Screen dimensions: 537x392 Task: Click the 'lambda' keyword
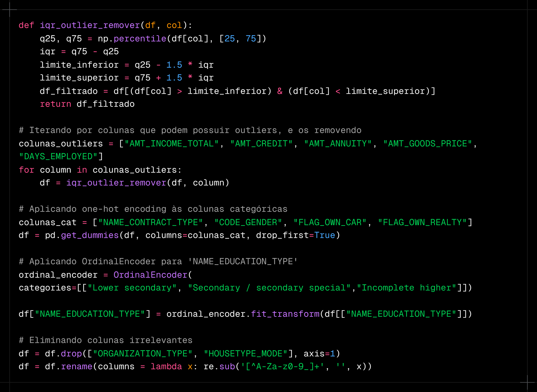tap(166, 367)
